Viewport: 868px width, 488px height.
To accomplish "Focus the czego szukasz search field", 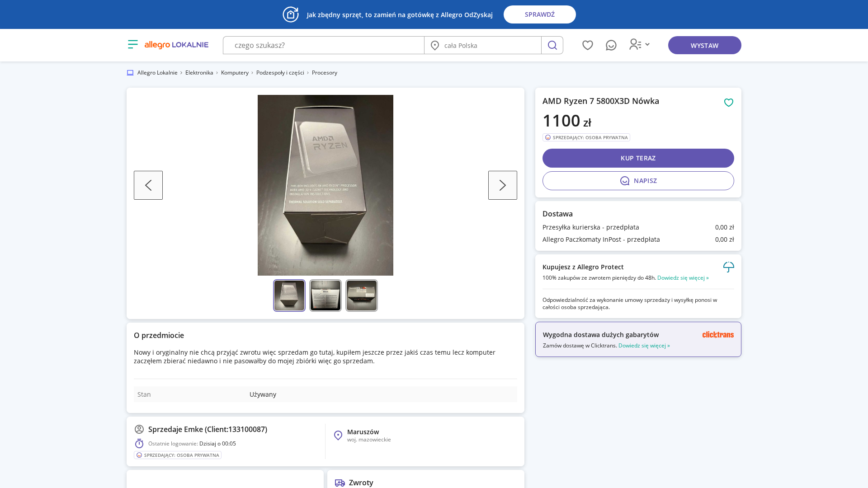I will pyautogui.click(x=324, y=45).
